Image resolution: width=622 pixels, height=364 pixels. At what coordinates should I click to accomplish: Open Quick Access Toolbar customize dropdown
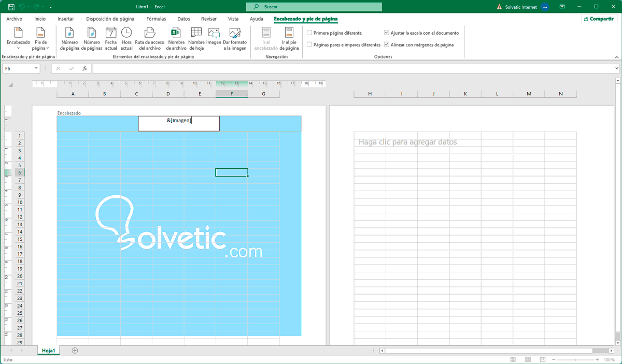tap(50, 7)
